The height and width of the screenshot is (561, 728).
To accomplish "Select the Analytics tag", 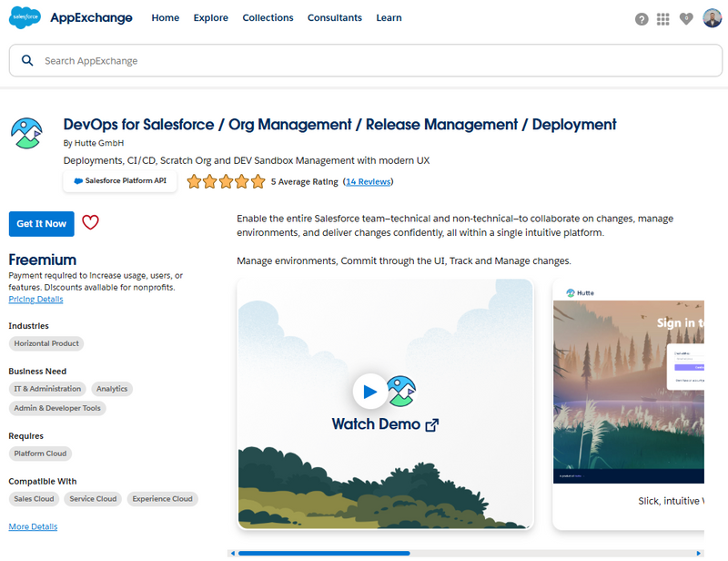I will [x=112, y=389].
